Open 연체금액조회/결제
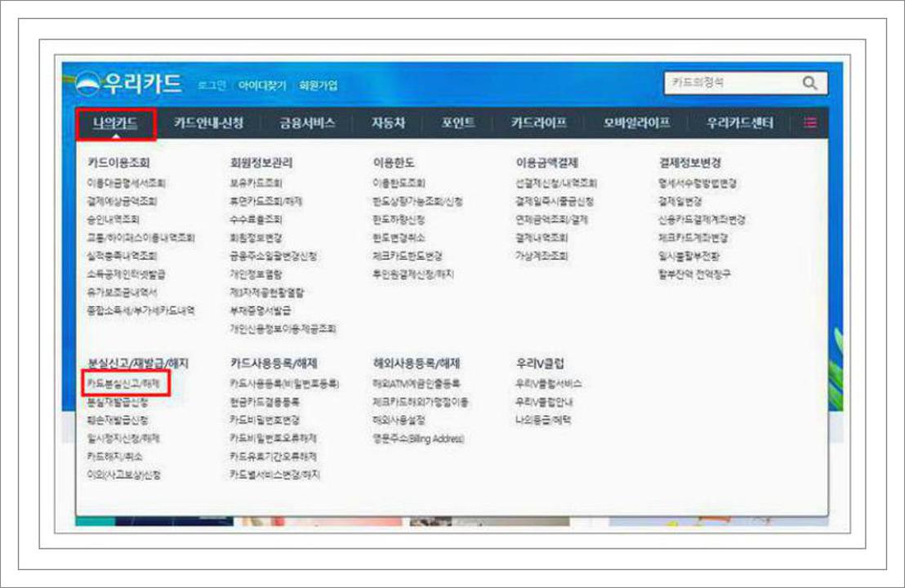The image size is (905, 588). click(x=552, y=219)
